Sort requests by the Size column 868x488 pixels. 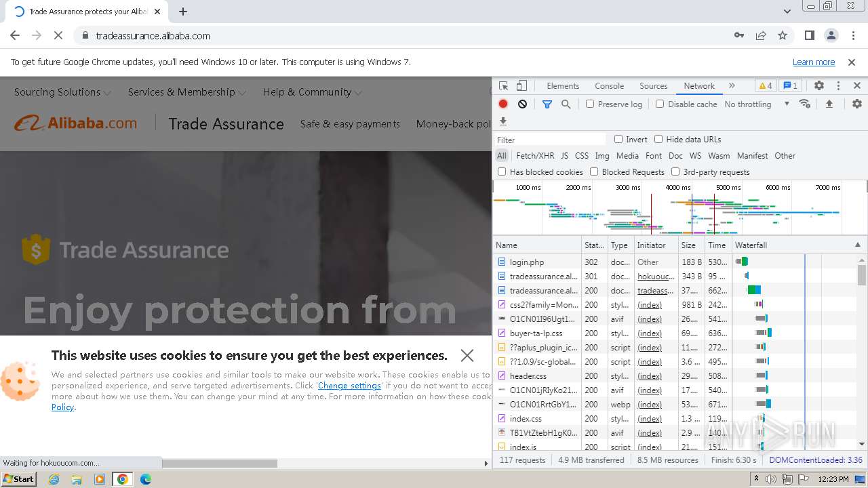pos(691,245)
